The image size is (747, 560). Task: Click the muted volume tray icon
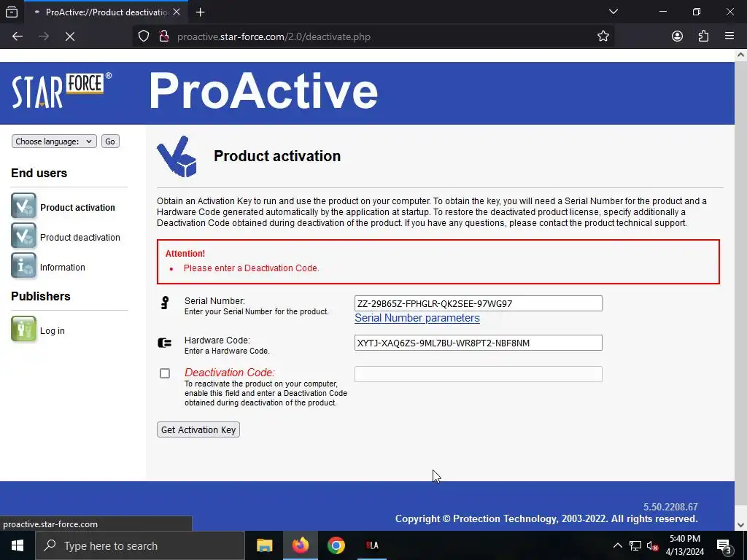652,545
